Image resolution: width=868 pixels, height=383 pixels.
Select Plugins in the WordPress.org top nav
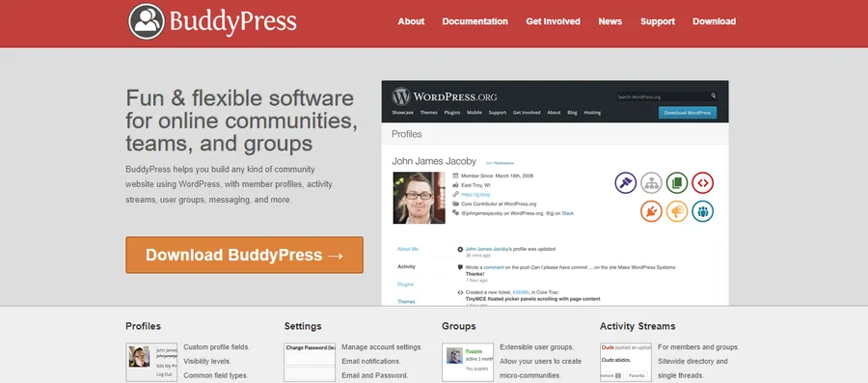[x=452, y=113]
